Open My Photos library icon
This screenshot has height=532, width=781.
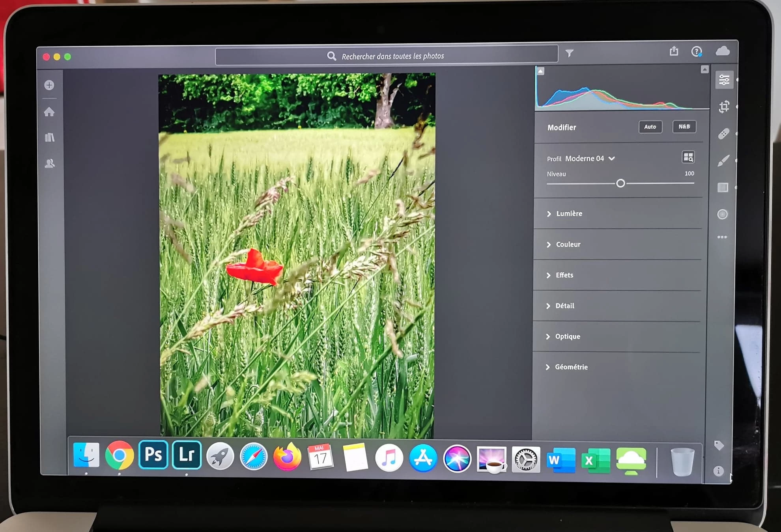pyautogui.click(x=50, y=138)
